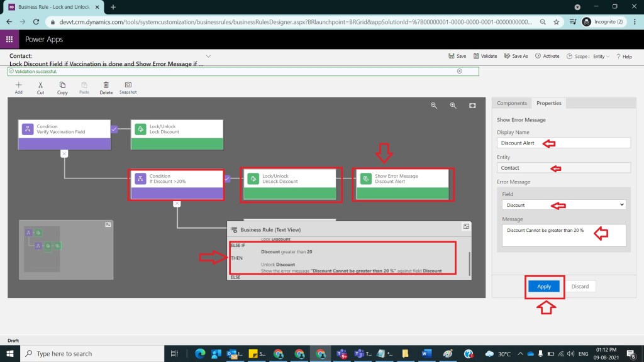Fit the canvas to screen
Image resolution: width=644 pixels, height=362 pixels.
tap(472, 106)
